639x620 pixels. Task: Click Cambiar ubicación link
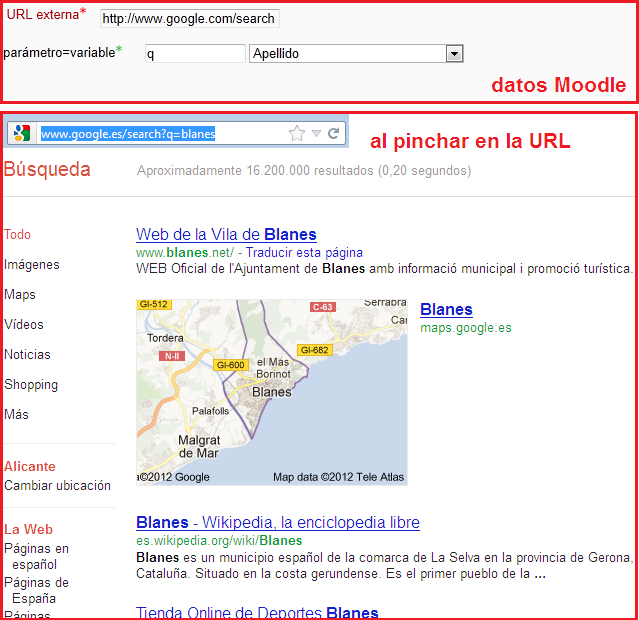pyautogui.click(x=57, y=485)
